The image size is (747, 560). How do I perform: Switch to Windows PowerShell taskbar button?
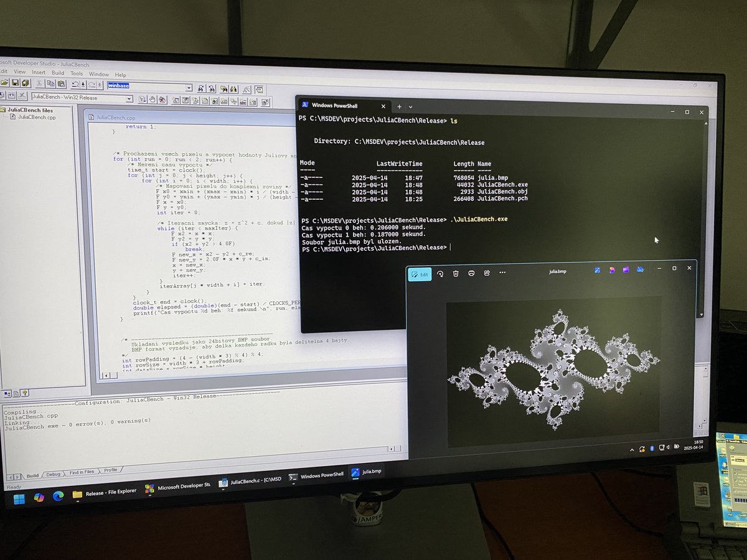click(316, 476)
